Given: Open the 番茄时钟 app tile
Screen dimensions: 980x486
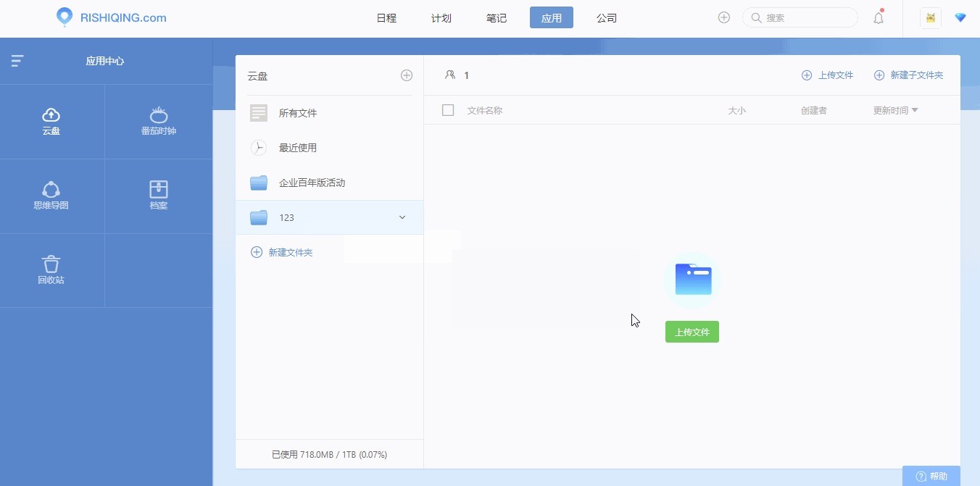Looking at the screenshot, I should (159, 122).
